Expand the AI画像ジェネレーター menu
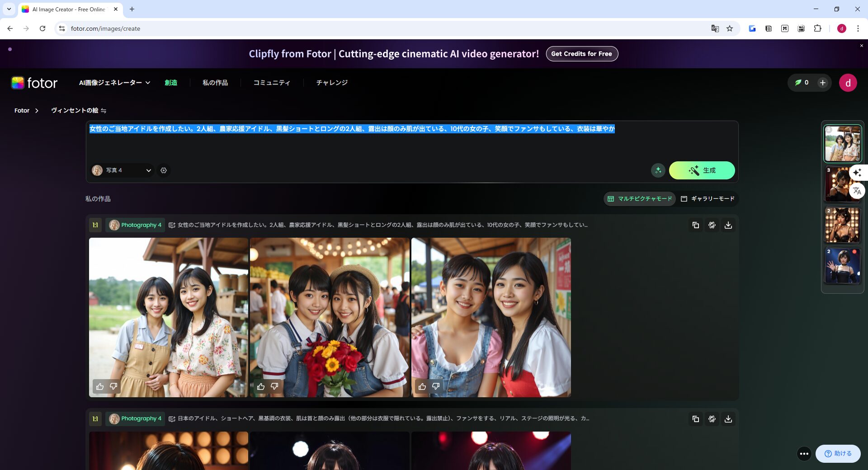 (x=114, y=83)
